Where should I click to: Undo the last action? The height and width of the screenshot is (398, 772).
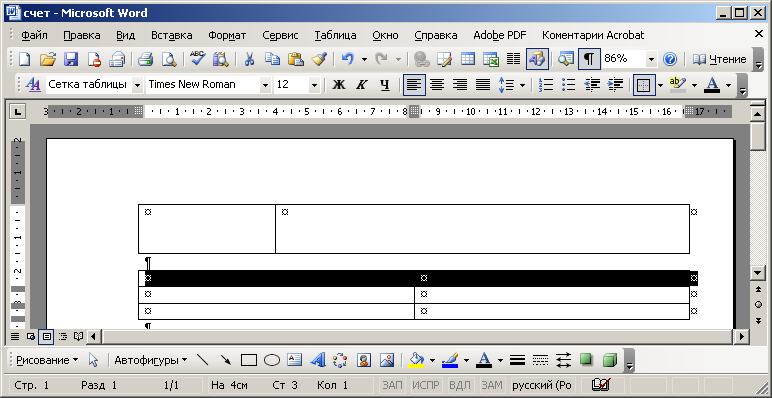(348, 59)
